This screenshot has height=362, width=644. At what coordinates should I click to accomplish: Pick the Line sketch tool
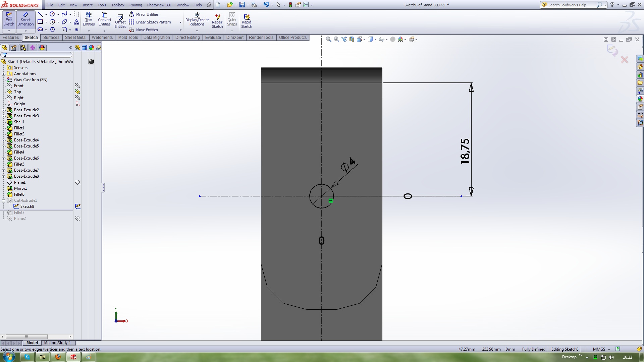(x=40, y=14)
